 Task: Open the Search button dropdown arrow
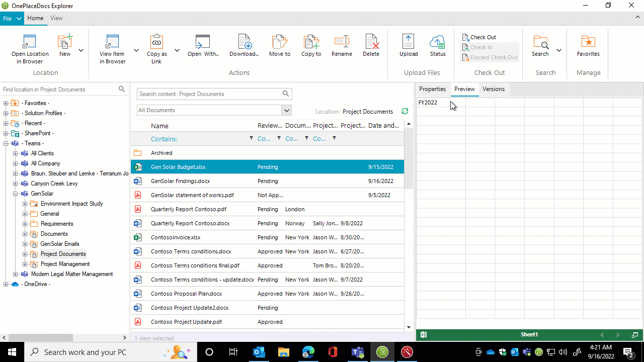(x=558, y=50)
